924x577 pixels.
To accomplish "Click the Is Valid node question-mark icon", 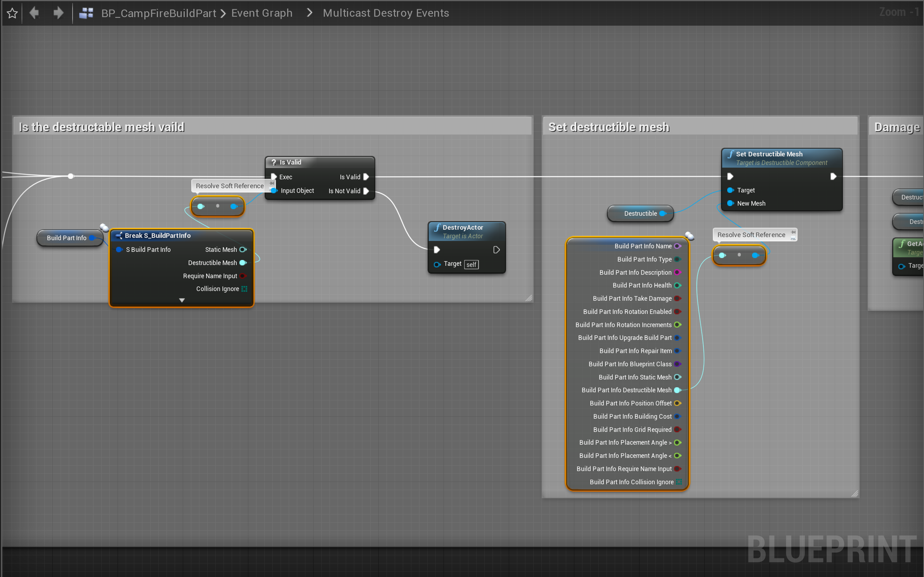I will (x=274, y=162).
